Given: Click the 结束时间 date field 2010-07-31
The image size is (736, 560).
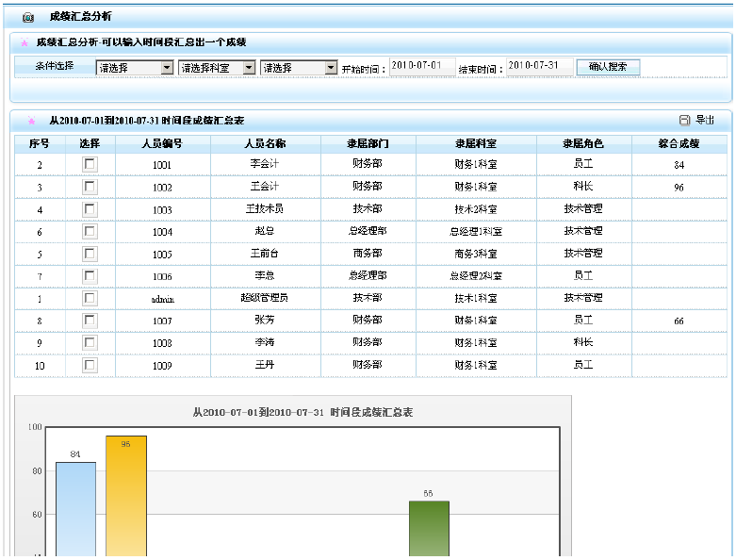Looking at the screenshot, I should pyautogui.click(x=539, y=66).
